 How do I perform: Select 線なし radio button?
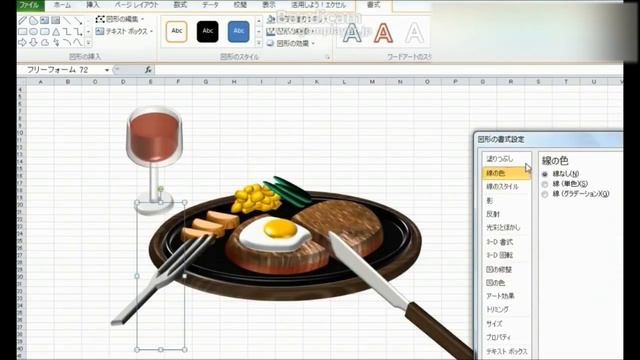[545, 174]
